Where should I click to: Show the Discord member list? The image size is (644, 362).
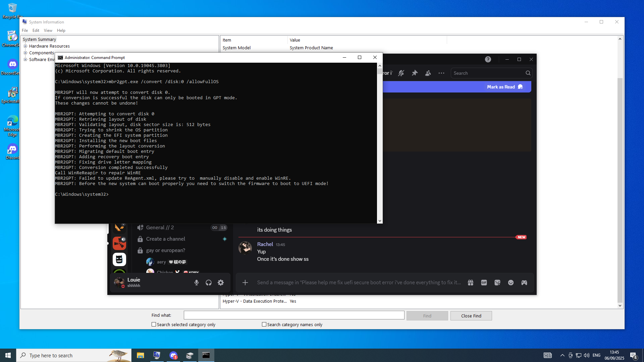(428, 73)
